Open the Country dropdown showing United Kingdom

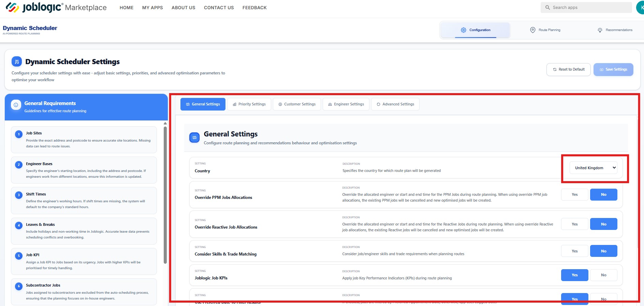[594, 168]
